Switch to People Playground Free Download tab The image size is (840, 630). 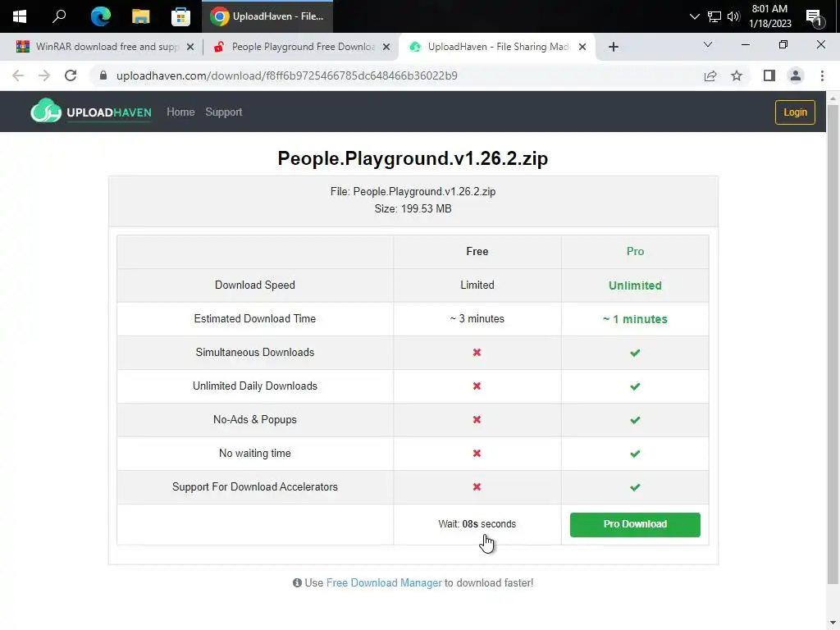pos(302,47)
